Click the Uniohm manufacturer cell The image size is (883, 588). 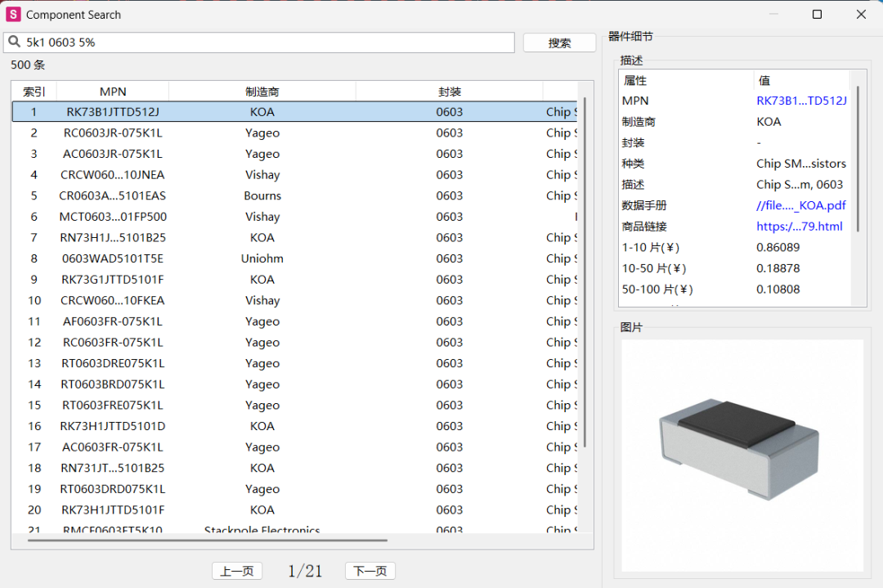pos(262,258)
